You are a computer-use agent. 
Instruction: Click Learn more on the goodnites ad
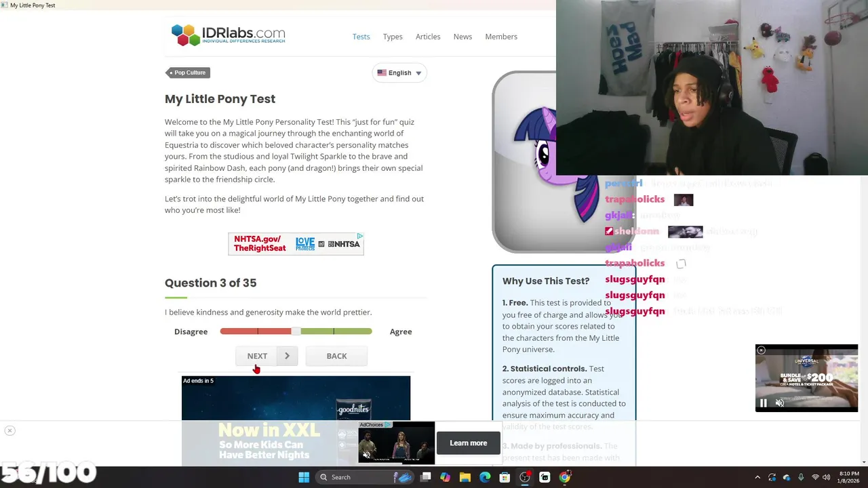pyautogui.click(x=469, y=443)
